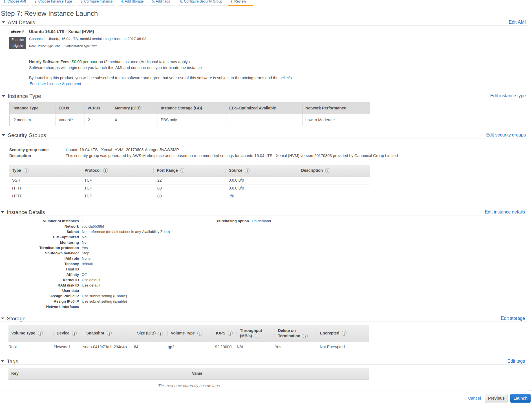
Task: Click the info icon for the first Volume Type column
Action: click(x=40, y=333)
